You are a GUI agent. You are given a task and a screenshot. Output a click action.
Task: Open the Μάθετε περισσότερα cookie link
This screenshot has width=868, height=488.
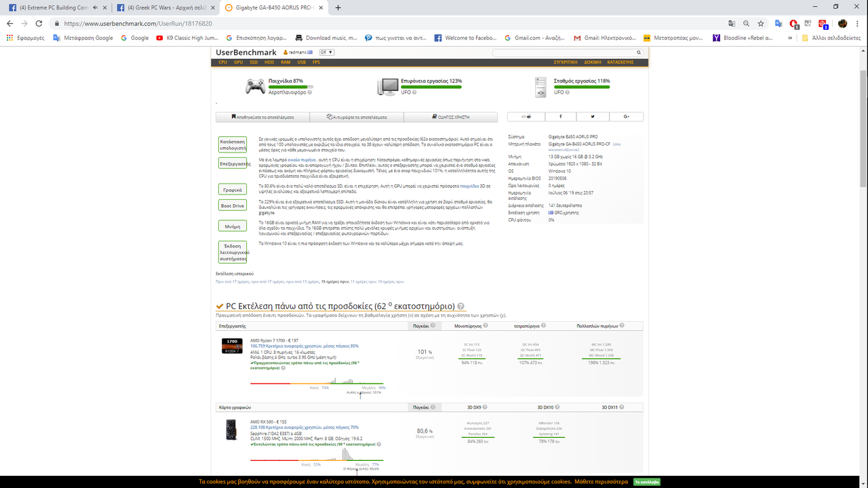(x=601, y=482)
